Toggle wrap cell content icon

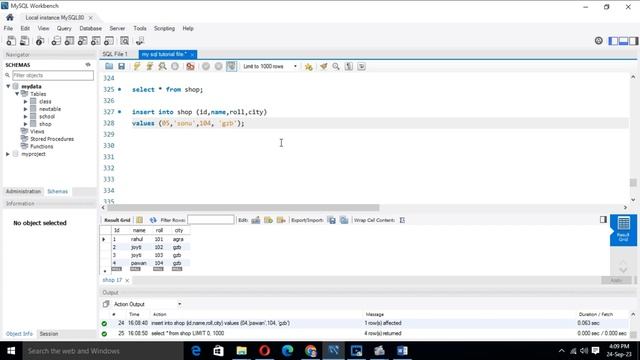(402, 220)
